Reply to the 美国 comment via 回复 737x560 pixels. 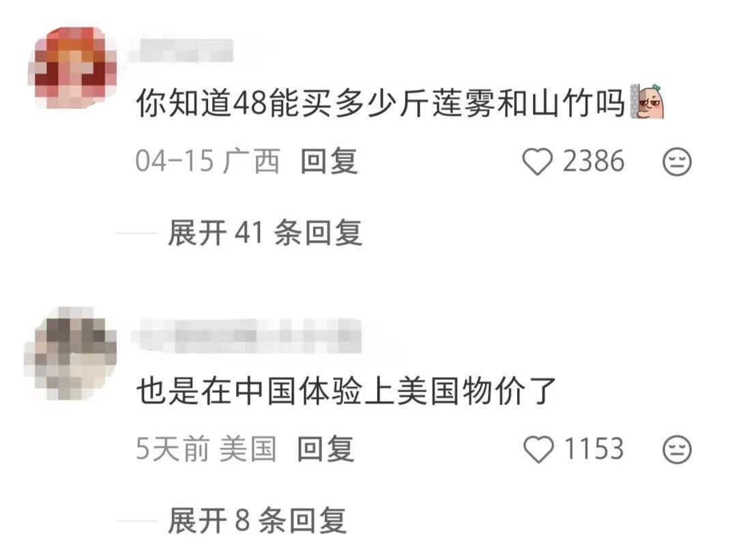[x=326, y=449]
